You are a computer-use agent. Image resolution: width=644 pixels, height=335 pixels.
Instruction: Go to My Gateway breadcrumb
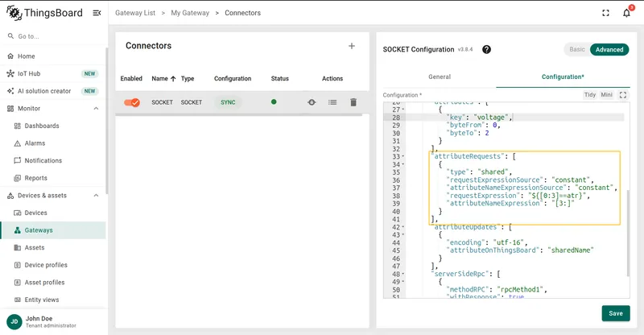tap(190, 13)
